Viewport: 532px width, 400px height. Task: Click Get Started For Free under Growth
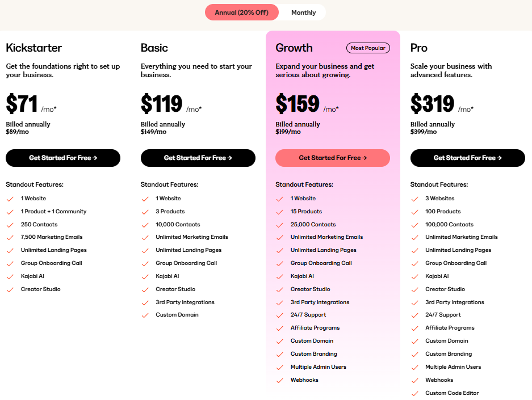[332, 158]
